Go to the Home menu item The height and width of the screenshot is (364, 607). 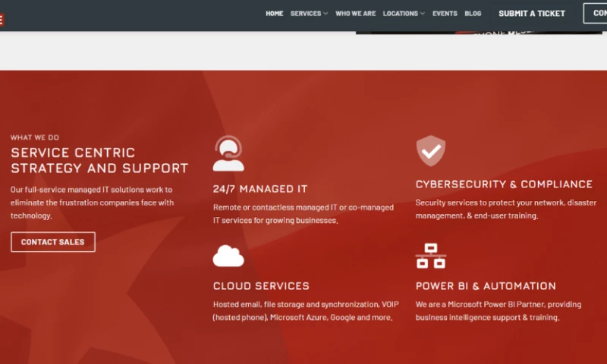274,14
